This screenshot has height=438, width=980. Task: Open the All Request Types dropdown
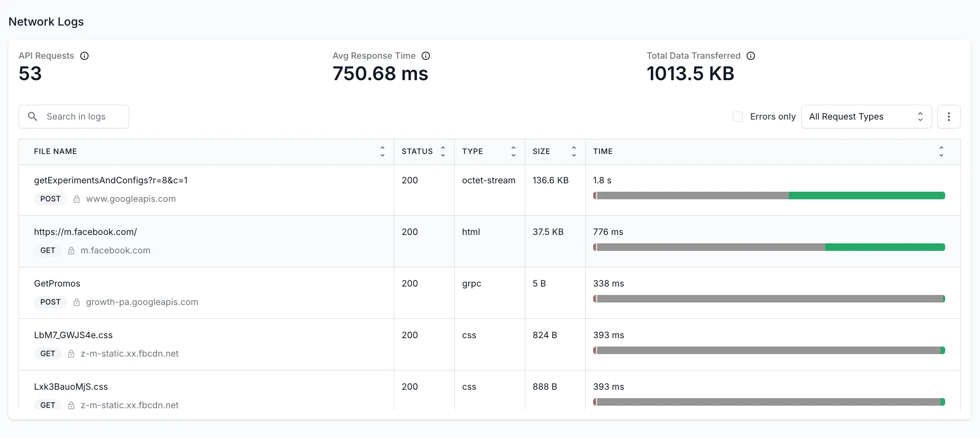866,117
